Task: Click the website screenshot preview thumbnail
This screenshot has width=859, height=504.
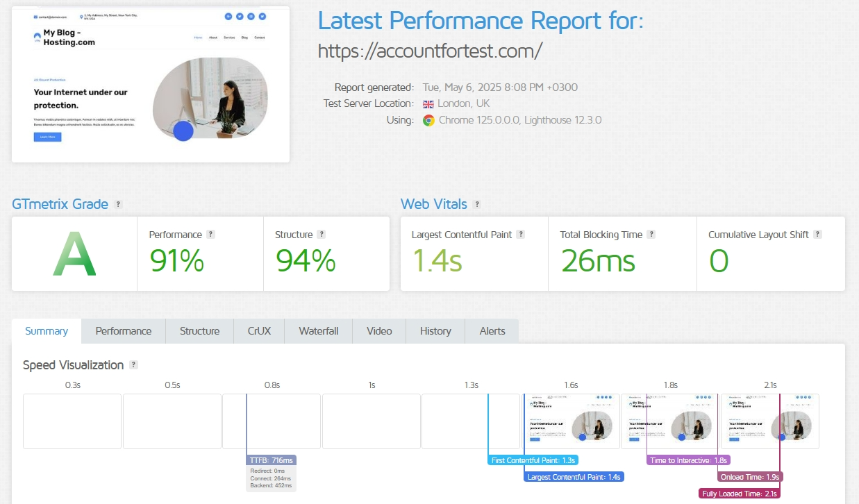Action: pos(151,84)
